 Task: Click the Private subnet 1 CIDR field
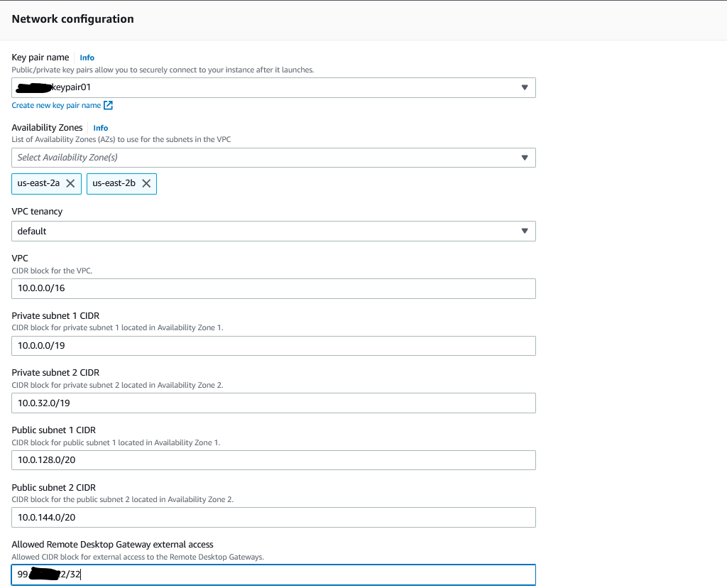273,346
